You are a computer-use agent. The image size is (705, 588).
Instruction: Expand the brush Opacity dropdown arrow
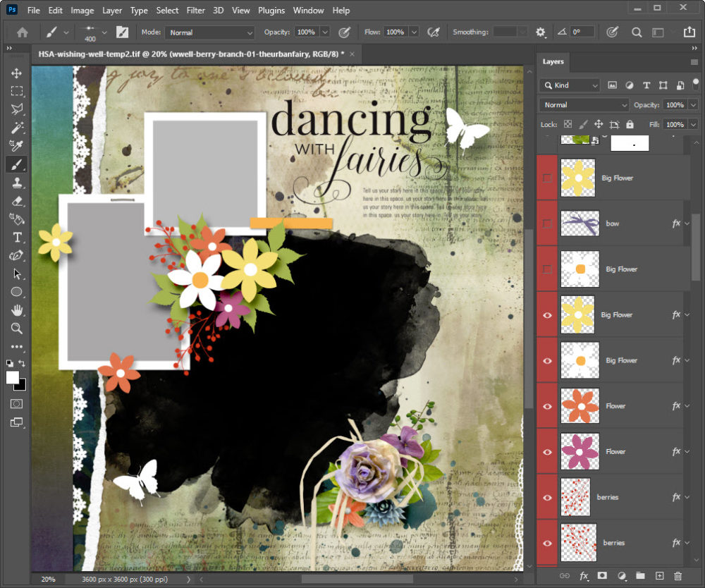click(x=325, y=32)
